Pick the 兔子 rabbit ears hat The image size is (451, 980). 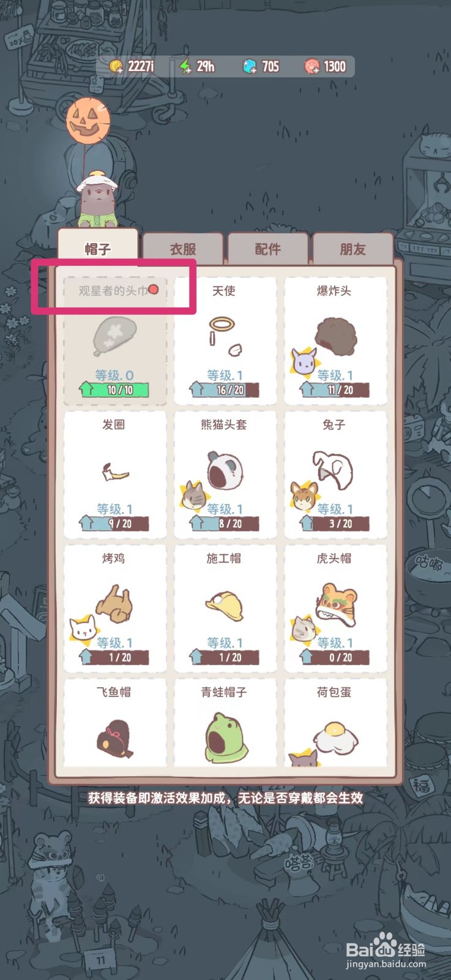[334, 470]
